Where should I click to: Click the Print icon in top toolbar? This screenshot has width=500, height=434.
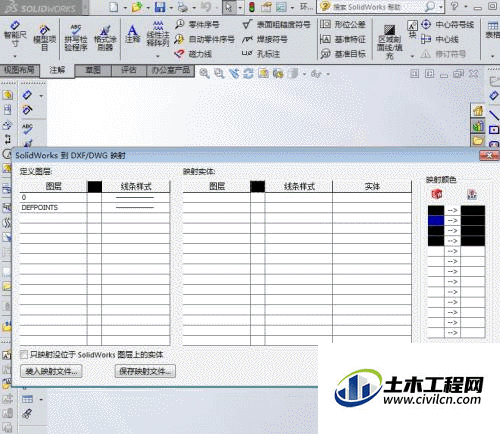tap(183, 7)
